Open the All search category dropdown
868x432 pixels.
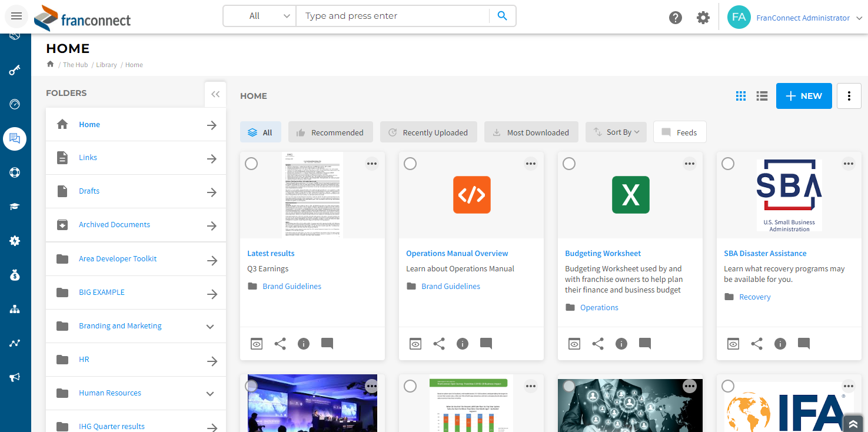(260, 16)
